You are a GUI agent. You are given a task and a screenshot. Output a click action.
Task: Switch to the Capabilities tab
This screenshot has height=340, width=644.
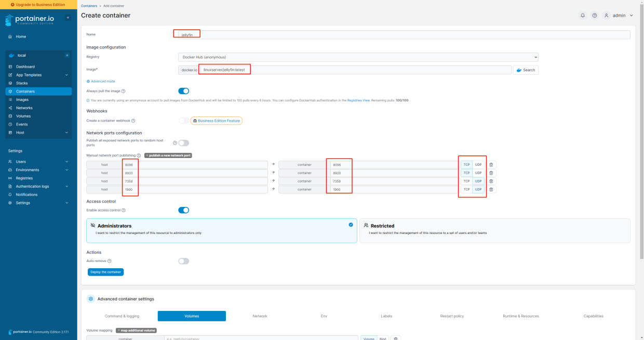593,316
